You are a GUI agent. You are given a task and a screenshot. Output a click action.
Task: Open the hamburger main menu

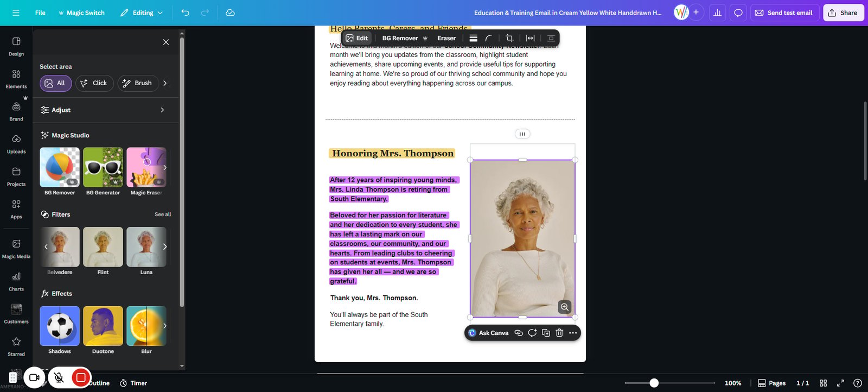(x=16, y=12)
